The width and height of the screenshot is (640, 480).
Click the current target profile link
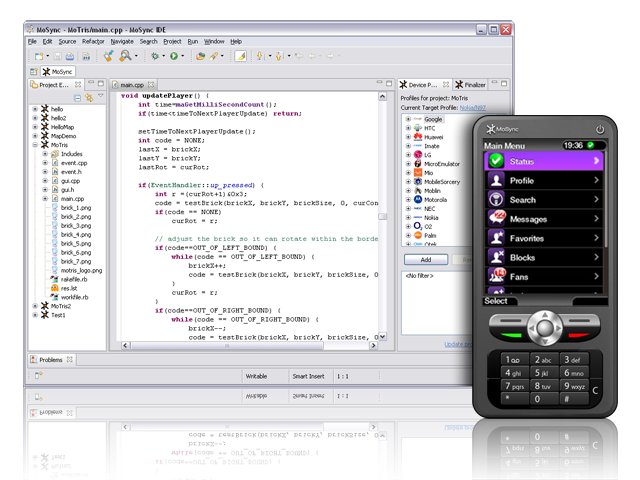coord(473,108)
